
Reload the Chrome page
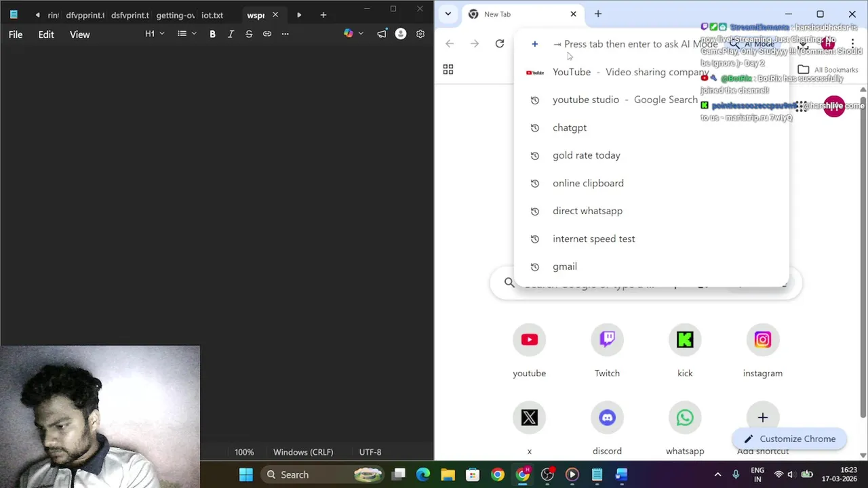click(500, 44)
